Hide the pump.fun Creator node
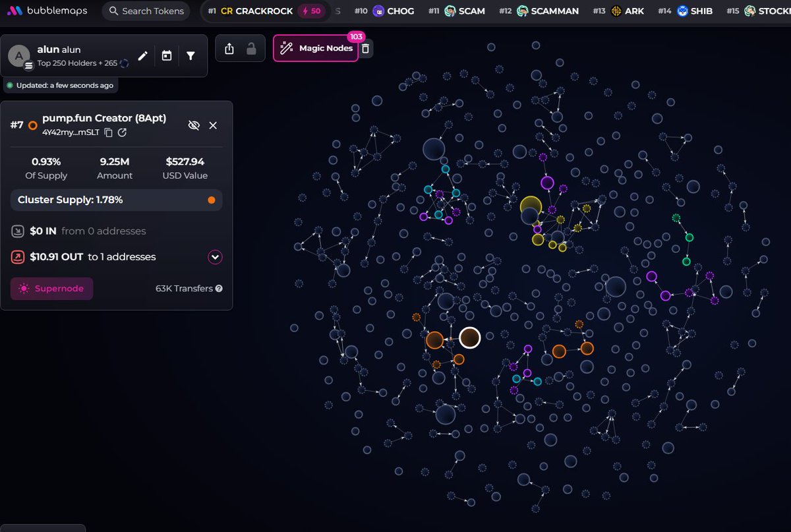Viewport: 791px width, 532px height. click(x=194, y=125)
